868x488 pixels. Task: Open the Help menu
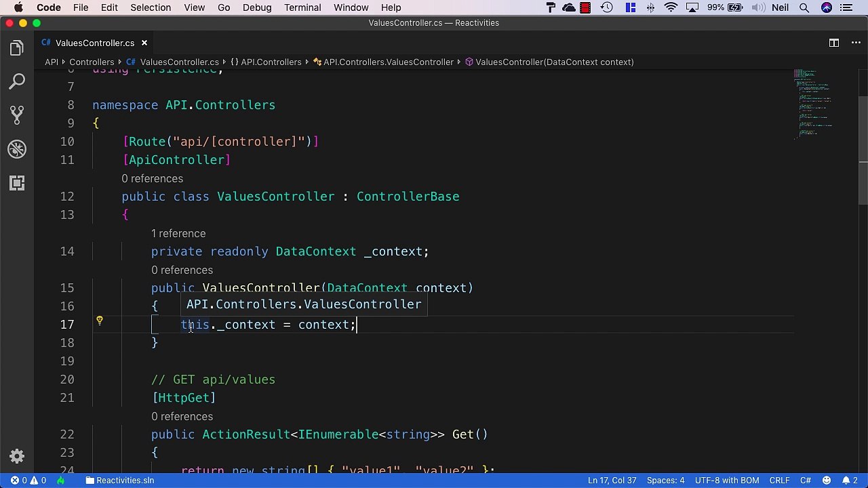pos(391,7)
